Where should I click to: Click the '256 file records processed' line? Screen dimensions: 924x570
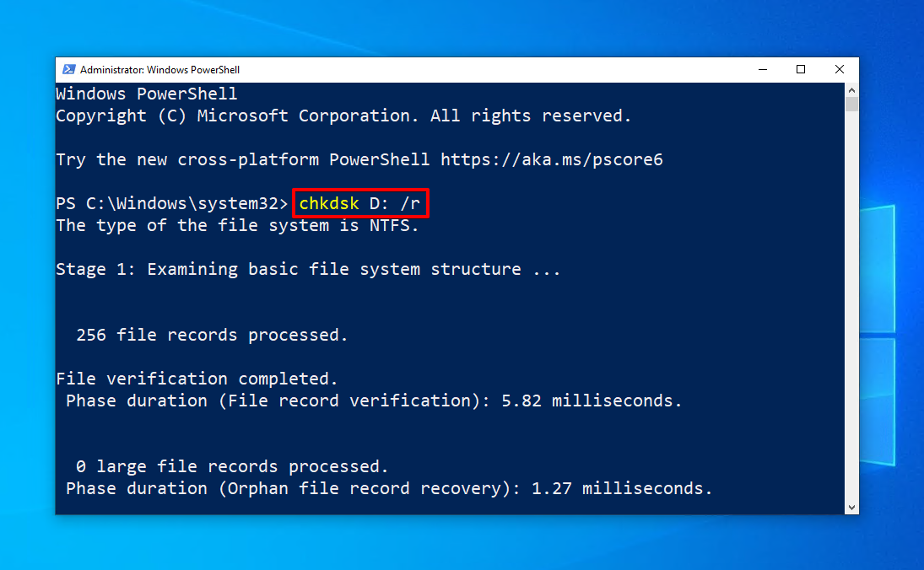pos(211,335)
